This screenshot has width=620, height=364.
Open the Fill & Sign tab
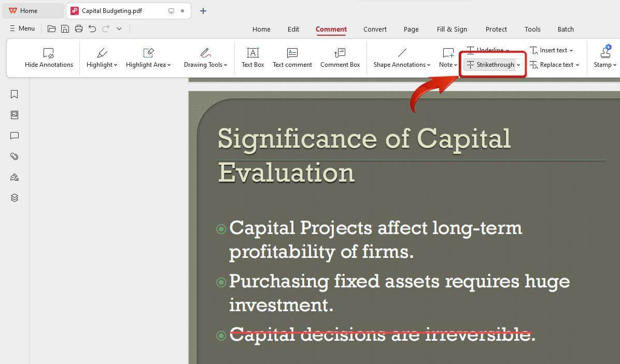[x=452, y=30]
